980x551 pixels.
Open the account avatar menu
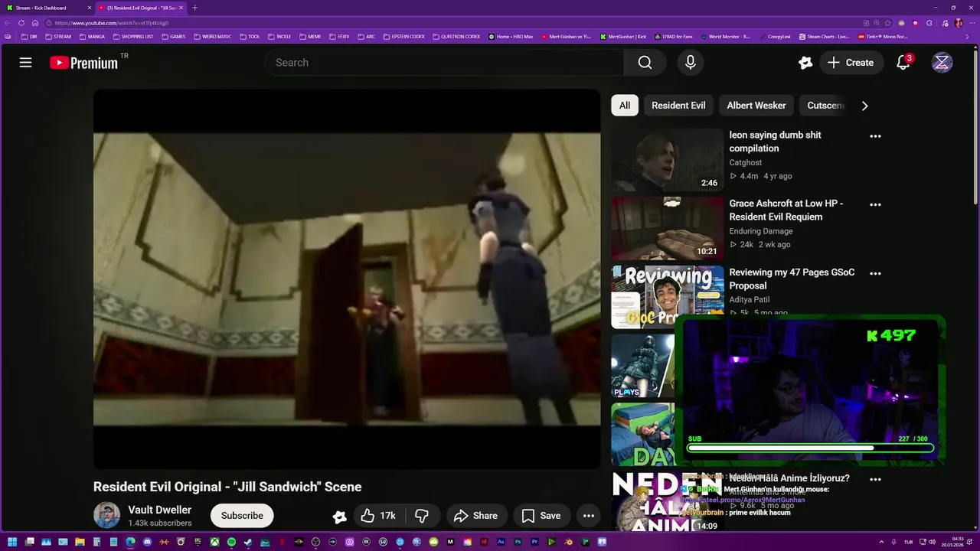942,63
